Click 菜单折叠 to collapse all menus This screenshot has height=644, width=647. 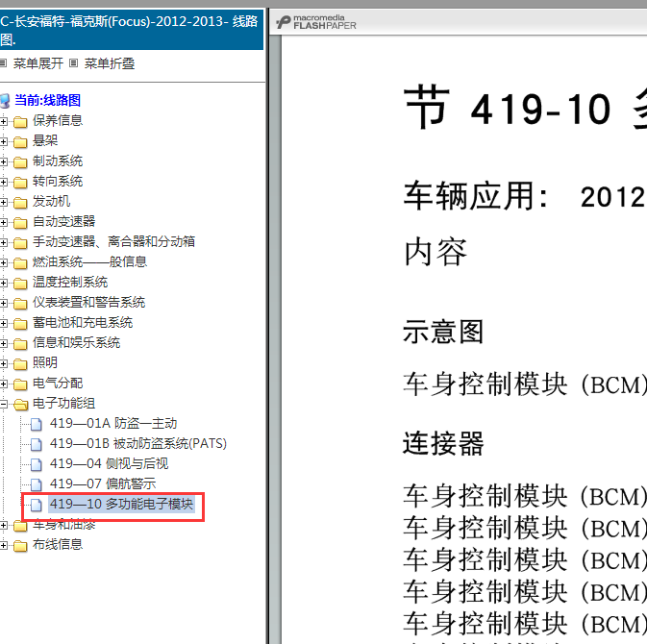point(110,63)
